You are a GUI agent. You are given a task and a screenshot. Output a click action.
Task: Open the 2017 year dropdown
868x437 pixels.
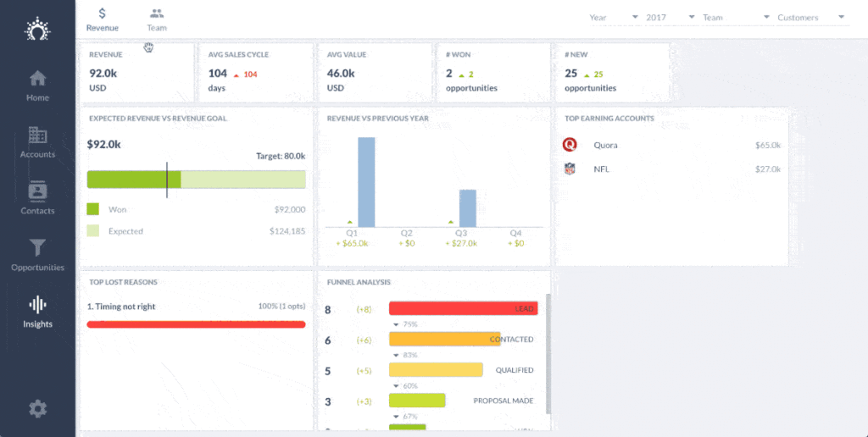[x=670, y=18]
